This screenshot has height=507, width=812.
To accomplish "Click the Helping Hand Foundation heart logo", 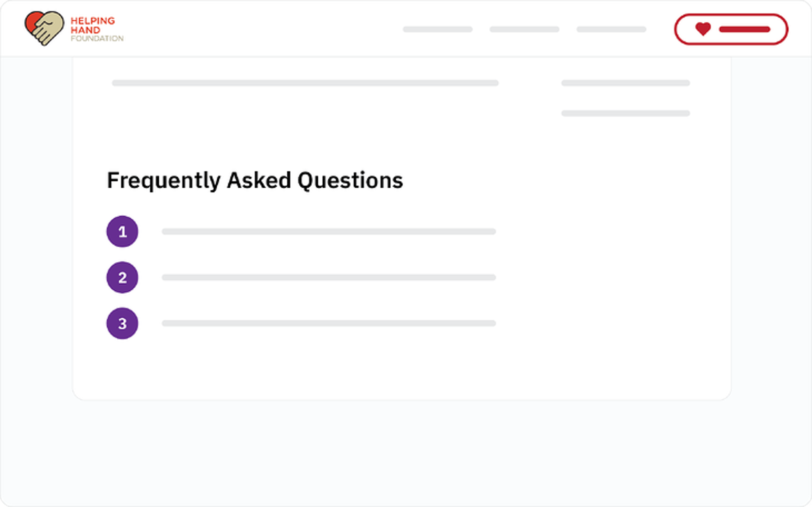I will [45, 28].
